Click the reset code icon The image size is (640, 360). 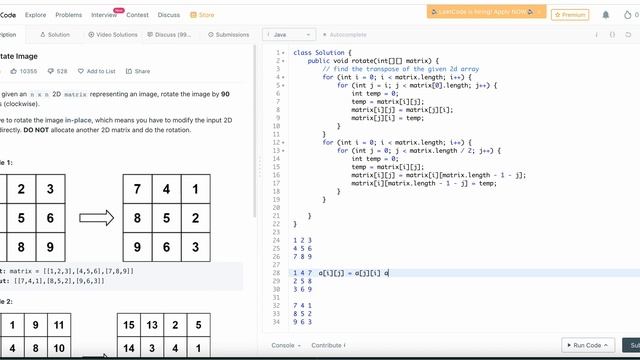pyautogui.click(x=628, y=35)
